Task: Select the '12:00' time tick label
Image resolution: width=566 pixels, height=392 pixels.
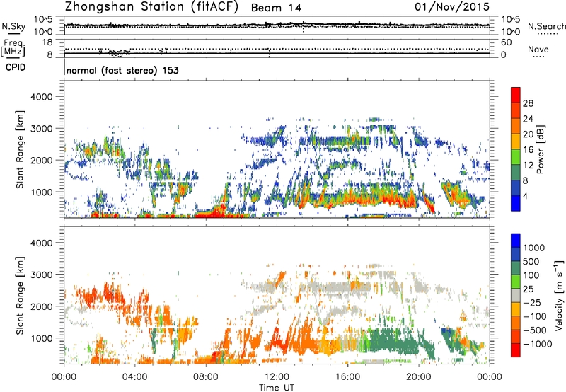Action: click(x=277, y=377)
